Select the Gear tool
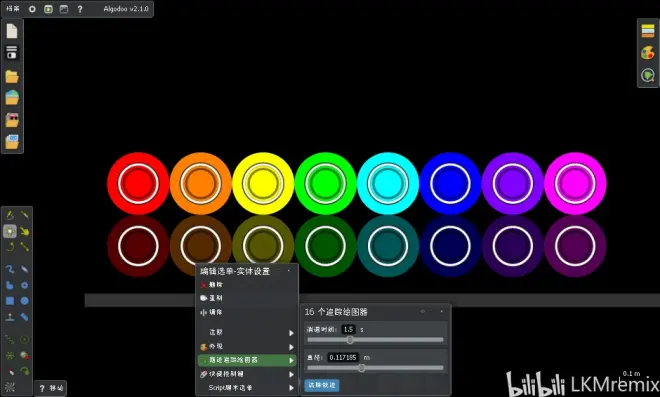Viewport: 660px width, 397px height. pyautogui.click(x=24, y=285)
